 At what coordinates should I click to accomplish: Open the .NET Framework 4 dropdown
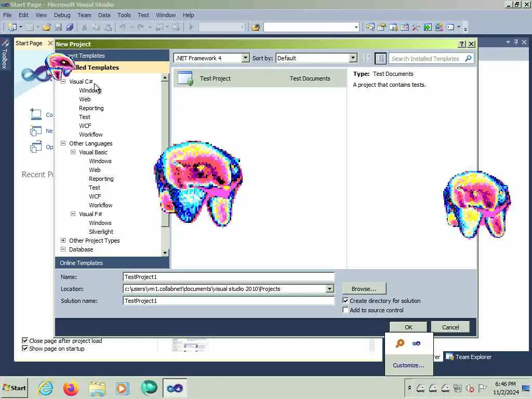click(245, 58)
